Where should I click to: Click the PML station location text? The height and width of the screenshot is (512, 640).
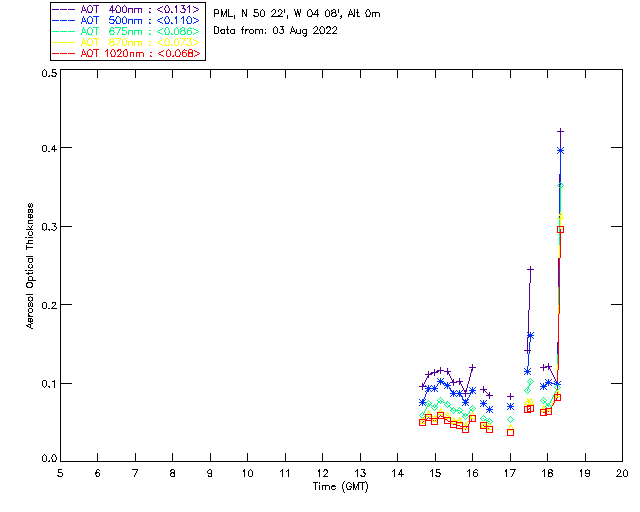[297, 14]
